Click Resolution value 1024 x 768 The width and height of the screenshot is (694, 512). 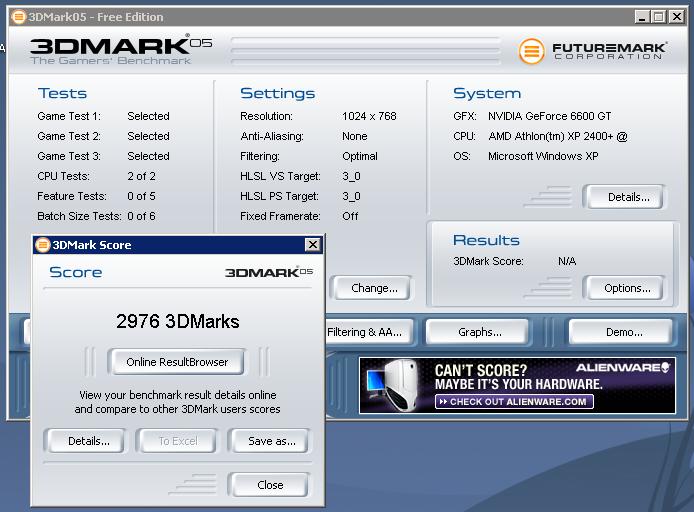pyautogui.click(x=369, y=116)
